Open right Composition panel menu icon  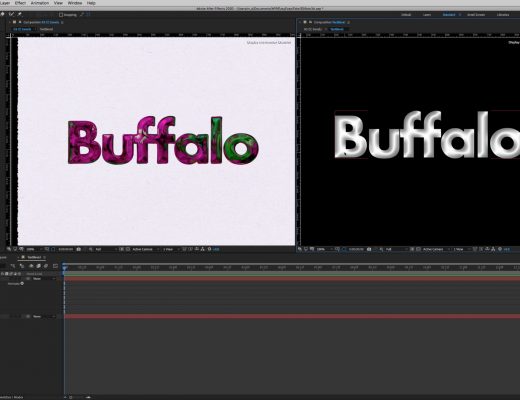tap(349, 22)
